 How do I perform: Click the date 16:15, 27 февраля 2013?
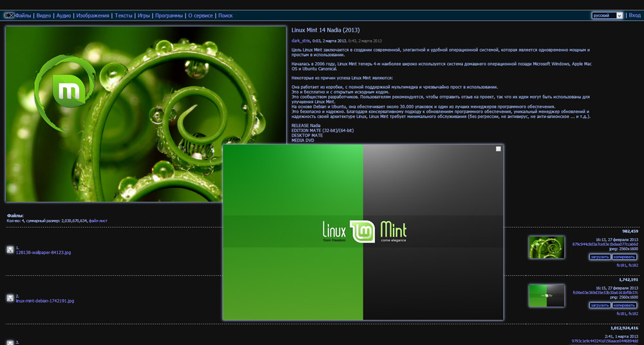point(617,288)
